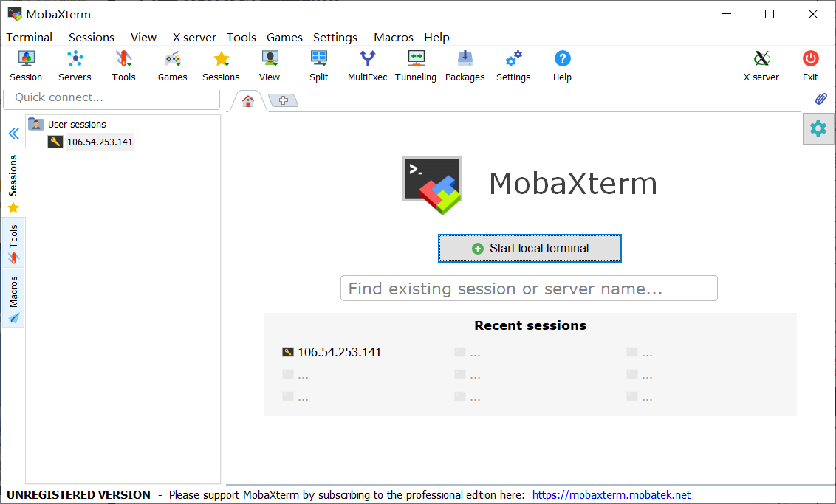The image size is (836, 504).
Task: Click the UNREGISTERED VERSION status text
Action: (x=79, y=495)
